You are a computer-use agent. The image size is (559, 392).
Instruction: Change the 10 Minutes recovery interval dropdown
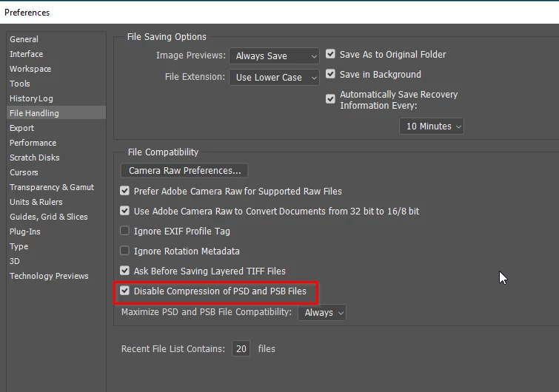(x=432, y=126)
